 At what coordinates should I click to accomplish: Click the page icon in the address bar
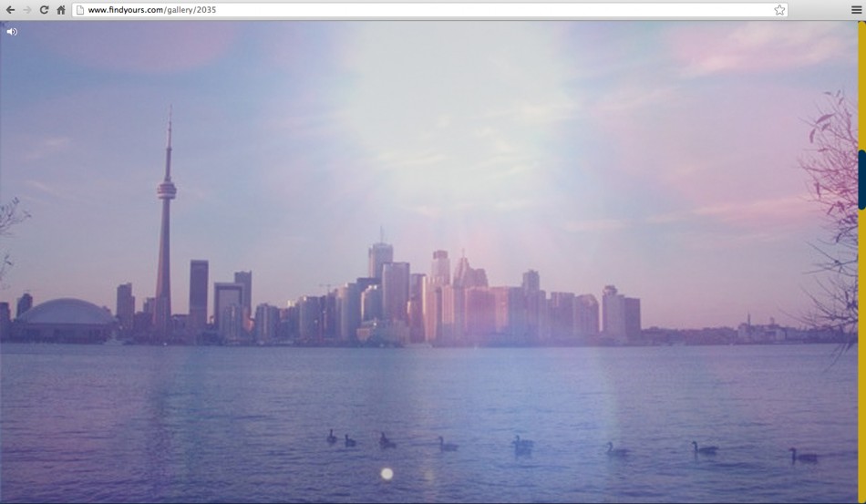pos(80,10)
